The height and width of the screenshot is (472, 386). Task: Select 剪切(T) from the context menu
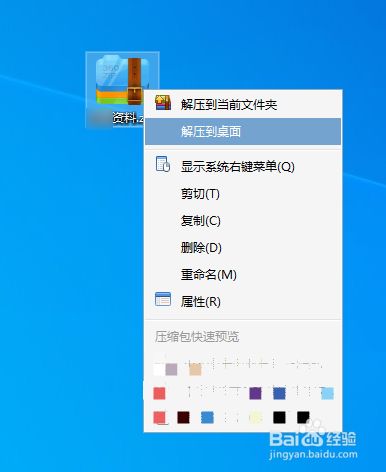tap(243, 193)
